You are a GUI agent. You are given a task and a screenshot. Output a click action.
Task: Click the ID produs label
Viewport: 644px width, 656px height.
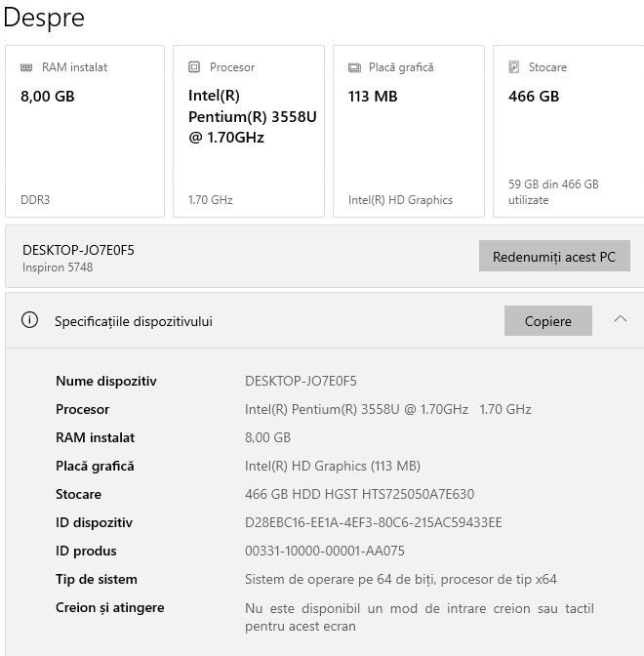pyautogui.click(x=86, y=551)
